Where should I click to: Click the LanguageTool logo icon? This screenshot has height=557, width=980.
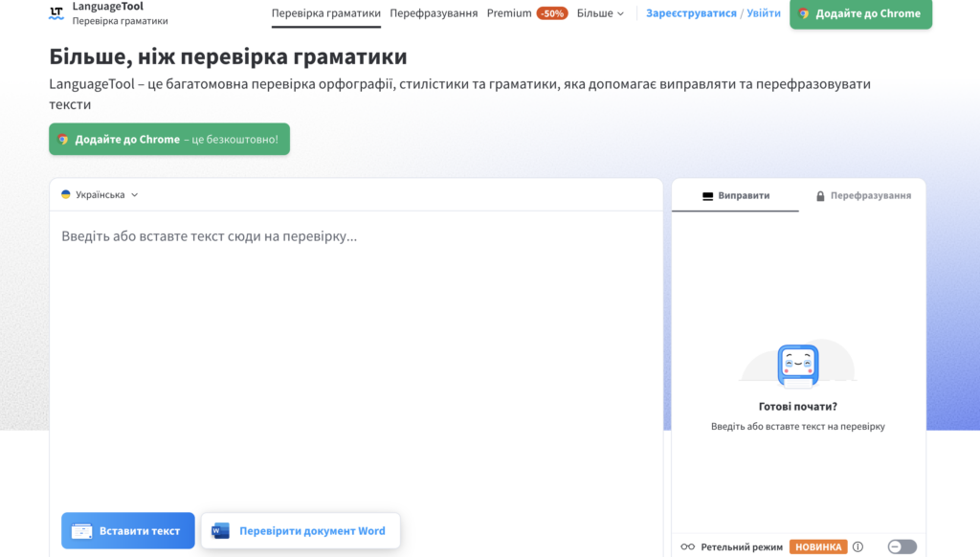click(56, 13)
